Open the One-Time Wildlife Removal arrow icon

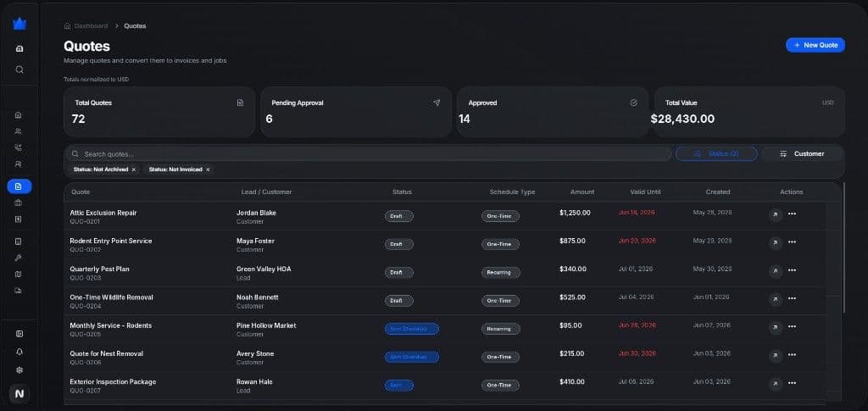[x=776, y=298]
